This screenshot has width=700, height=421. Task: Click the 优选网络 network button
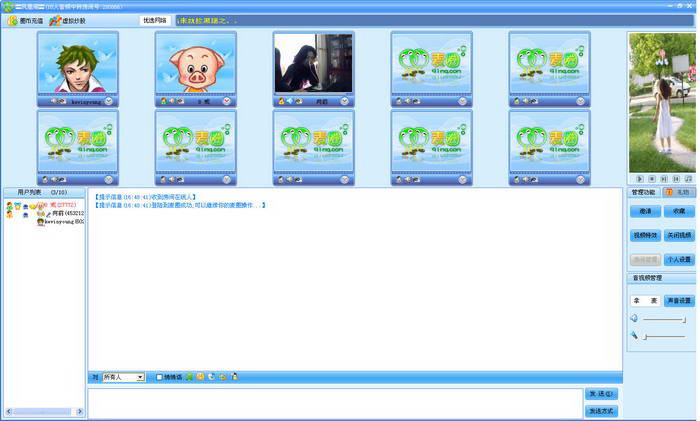(x=154, y=21)
